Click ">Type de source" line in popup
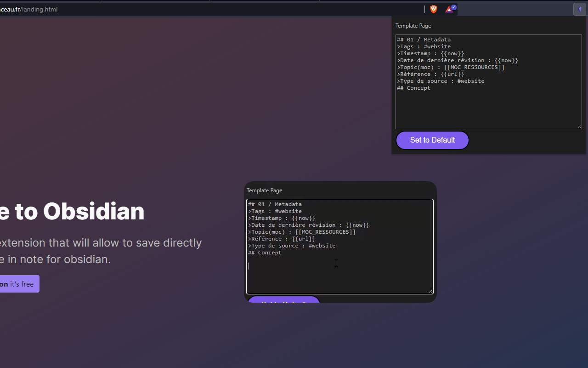The image size is (588, 368). point(441,81)
